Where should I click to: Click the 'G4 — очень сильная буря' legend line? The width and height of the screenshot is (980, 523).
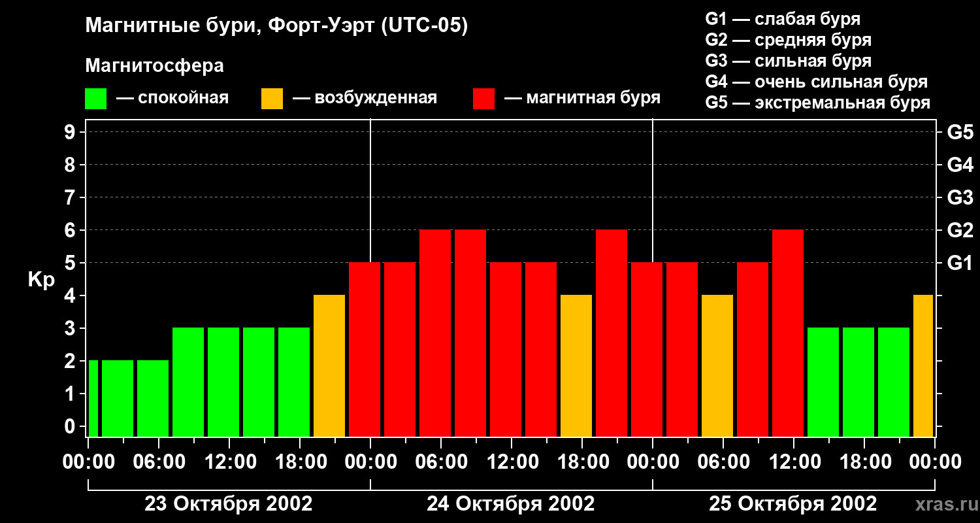click(x=817, y=82)
